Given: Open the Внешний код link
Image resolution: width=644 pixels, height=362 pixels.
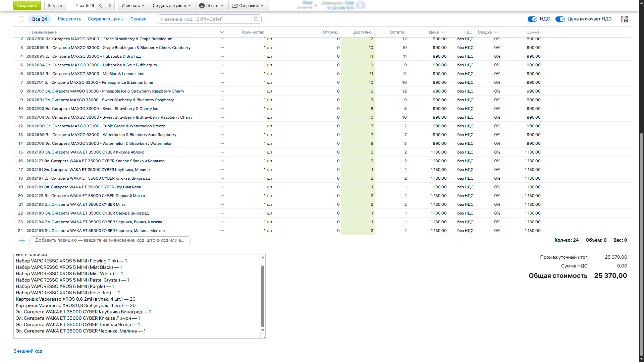Looking at the screenshot, I should (28, 351).
